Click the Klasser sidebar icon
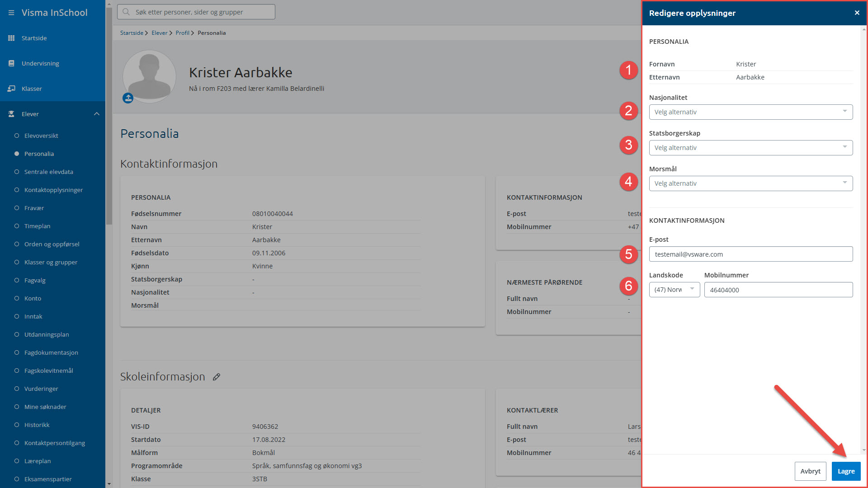The height and width of the screenshot is (488, 868). coord(11,89)
